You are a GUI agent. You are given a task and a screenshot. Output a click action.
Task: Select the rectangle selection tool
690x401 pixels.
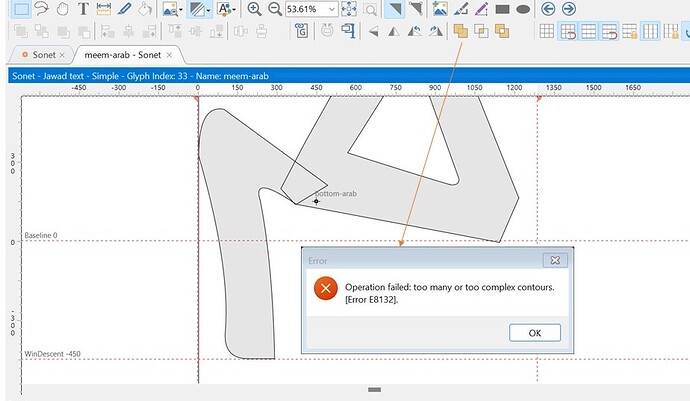20,9
